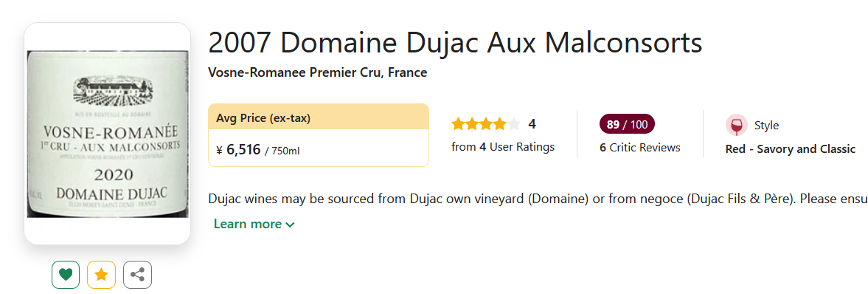Click the Dujac wines description text
Image resolution: width=868 pixels, height=294 pixels.
(538, 199)
